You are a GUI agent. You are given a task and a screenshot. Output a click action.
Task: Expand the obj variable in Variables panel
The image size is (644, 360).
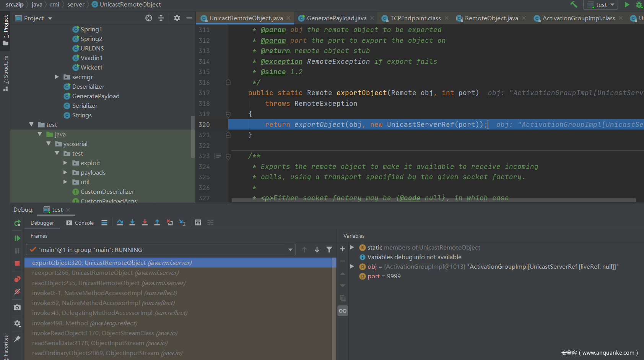[x=352, y=266]
